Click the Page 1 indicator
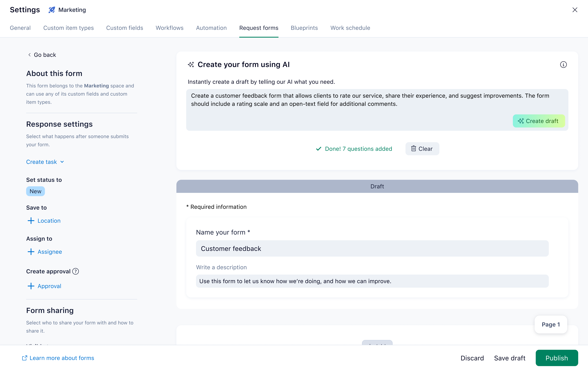This screenshot has width=588, height=371. [x=551, y=324]
